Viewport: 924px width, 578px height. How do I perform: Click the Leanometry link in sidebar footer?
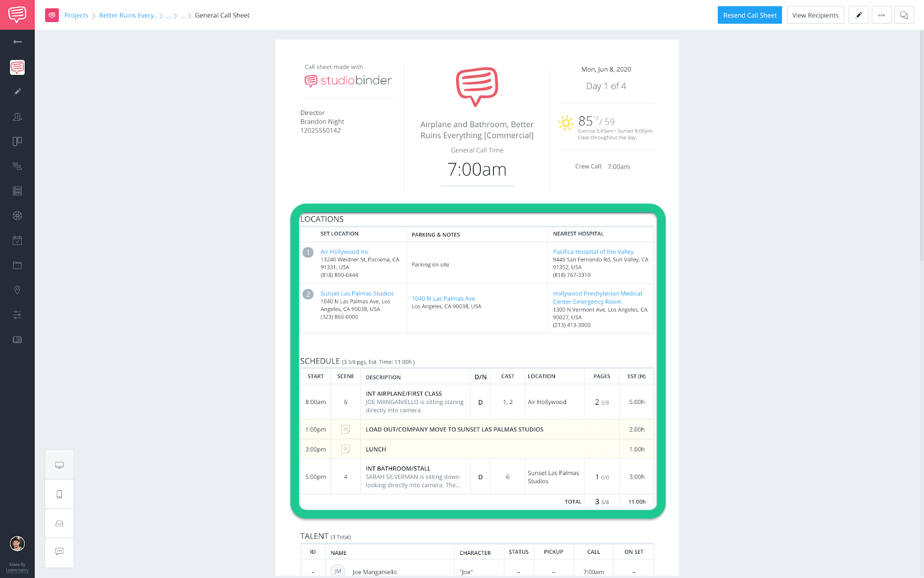(x=17, y=570)
